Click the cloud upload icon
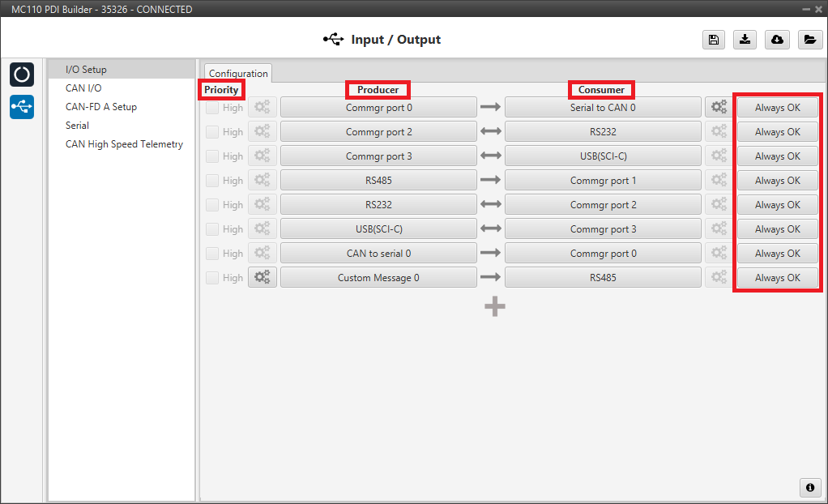The image size is (828, 504). pyautogui.click(x=777, y=40)
